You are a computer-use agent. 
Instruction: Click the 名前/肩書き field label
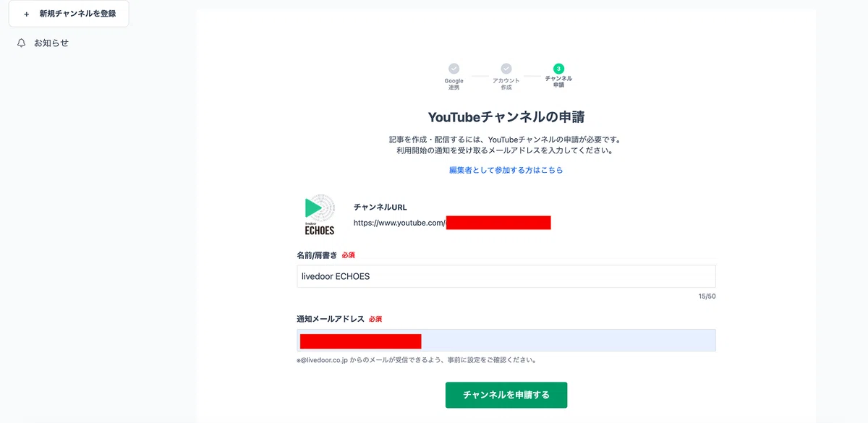[x=317, y=255]
